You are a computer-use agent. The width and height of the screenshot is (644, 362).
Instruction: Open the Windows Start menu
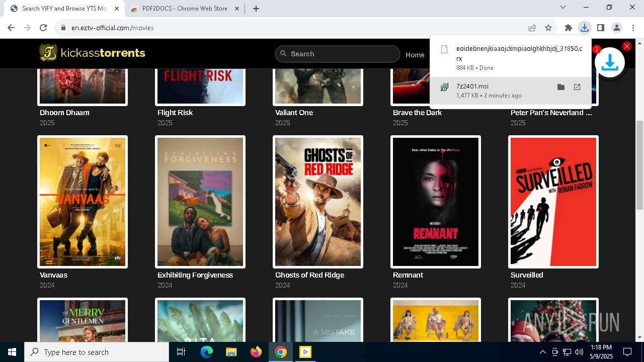pos(12,352)
